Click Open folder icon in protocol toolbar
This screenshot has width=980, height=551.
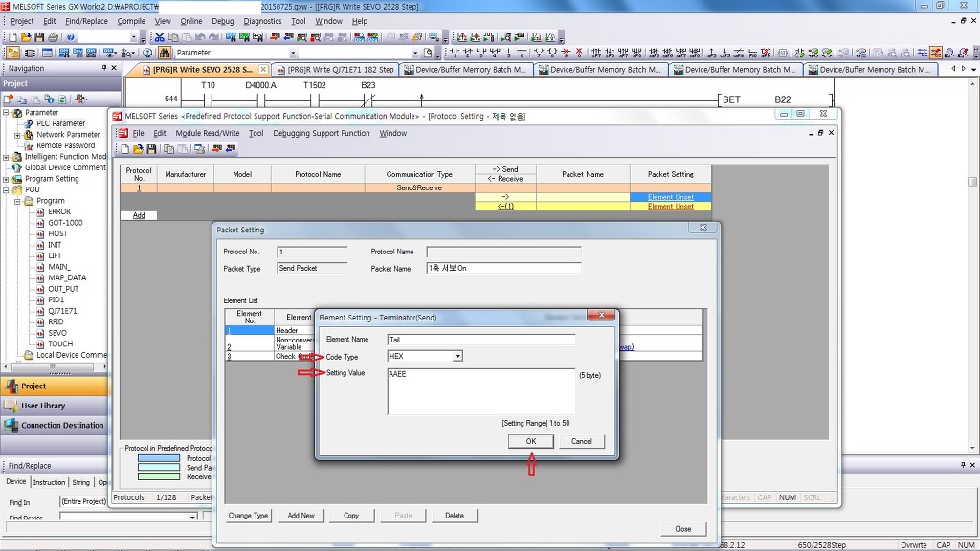[x=138, y=149]
